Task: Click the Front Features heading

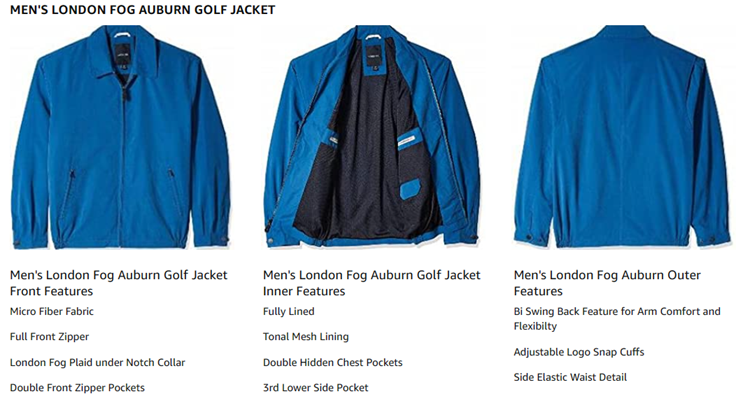Action: pyautogui.click(x=118, y=283)
